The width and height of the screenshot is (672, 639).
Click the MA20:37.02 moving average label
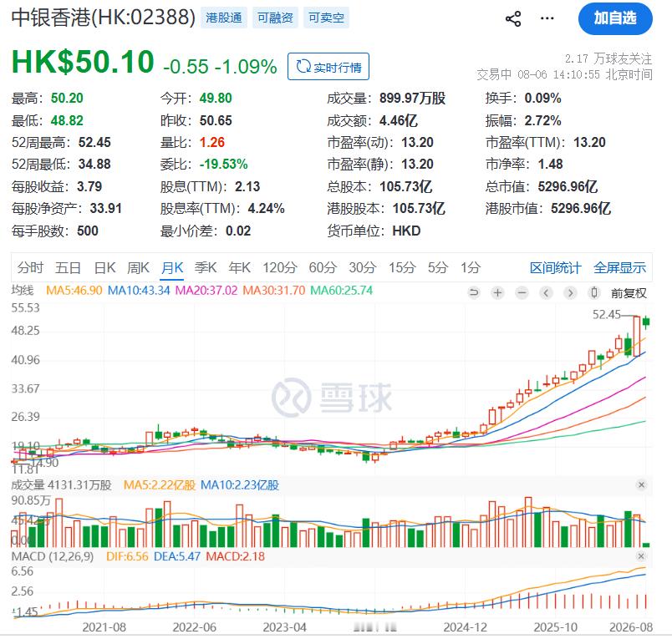coord(206,291)
